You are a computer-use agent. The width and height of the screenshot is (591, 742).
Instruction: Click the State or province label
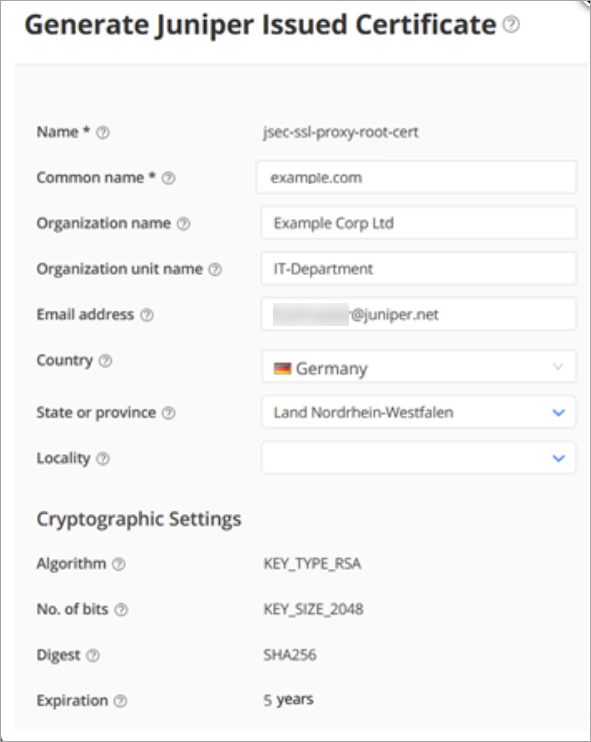point(96,413)
